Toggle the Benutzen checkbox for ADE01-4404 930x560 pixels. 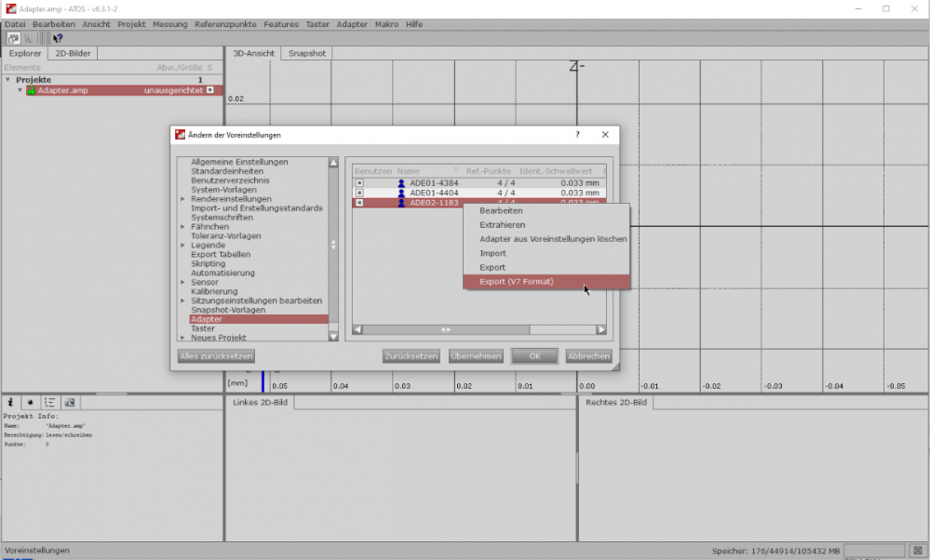point(358,193)
